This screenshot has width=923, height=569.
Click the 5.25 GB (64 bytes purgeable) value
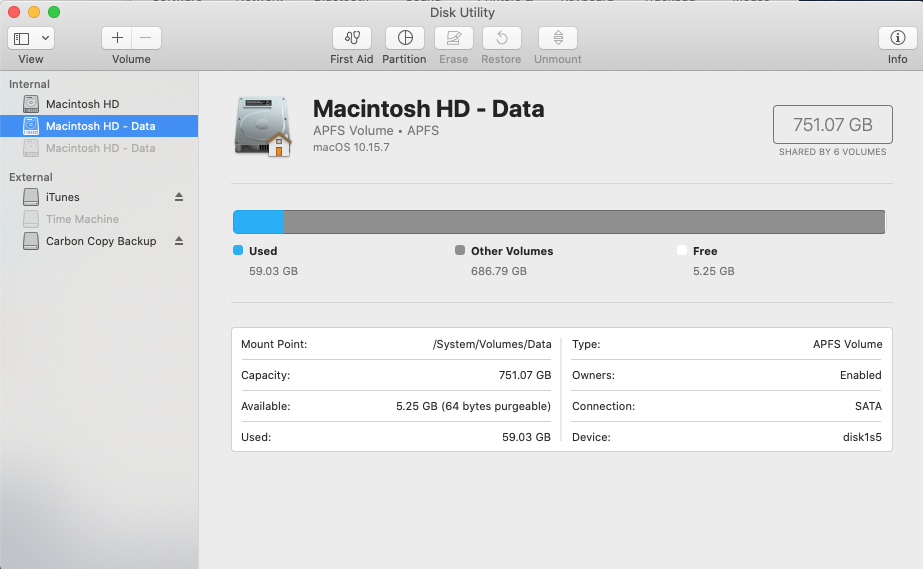click(x=473, y=406)
